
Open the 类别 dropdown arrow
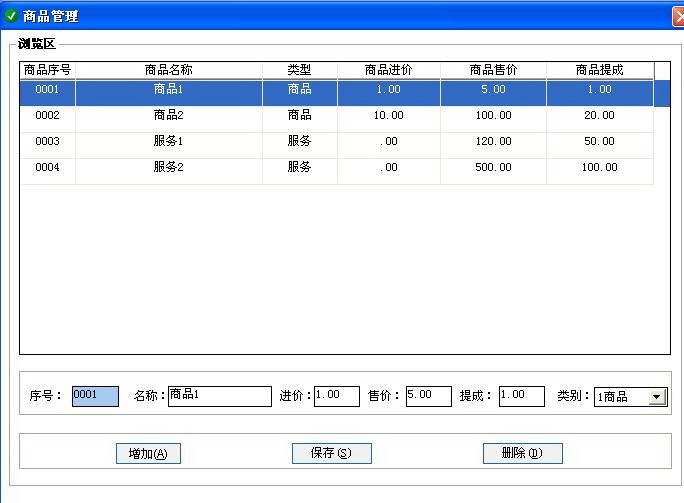coord(657,397)
